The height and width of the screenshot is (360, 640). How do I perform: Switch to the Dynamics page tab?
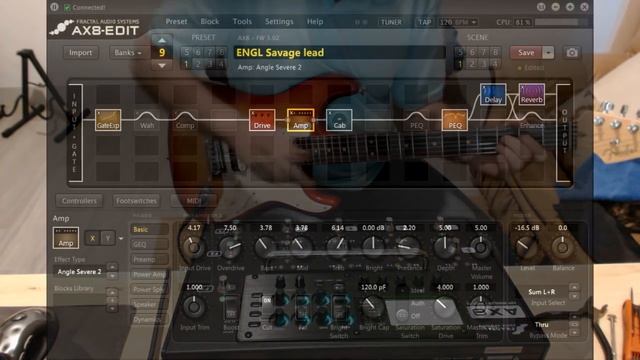pos(149,320)
